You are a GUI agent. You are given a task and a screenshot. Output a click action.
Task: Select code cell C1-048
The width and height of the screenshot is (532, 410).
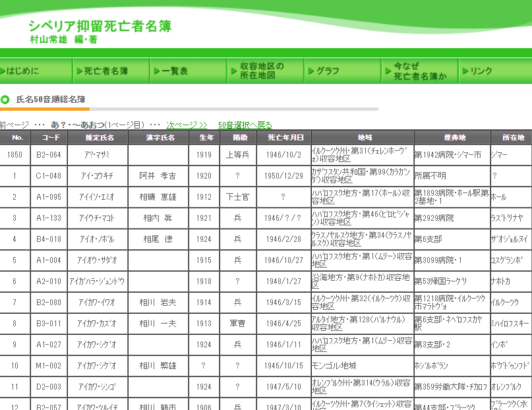point(49,176)
